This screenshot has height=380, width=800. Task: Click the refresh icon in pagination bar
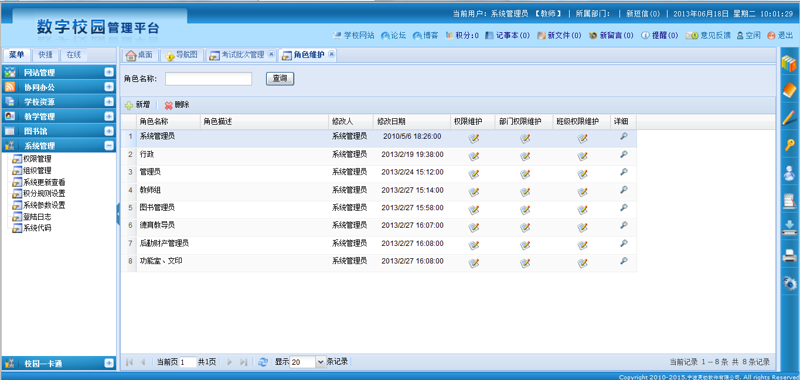coord(263,362)
